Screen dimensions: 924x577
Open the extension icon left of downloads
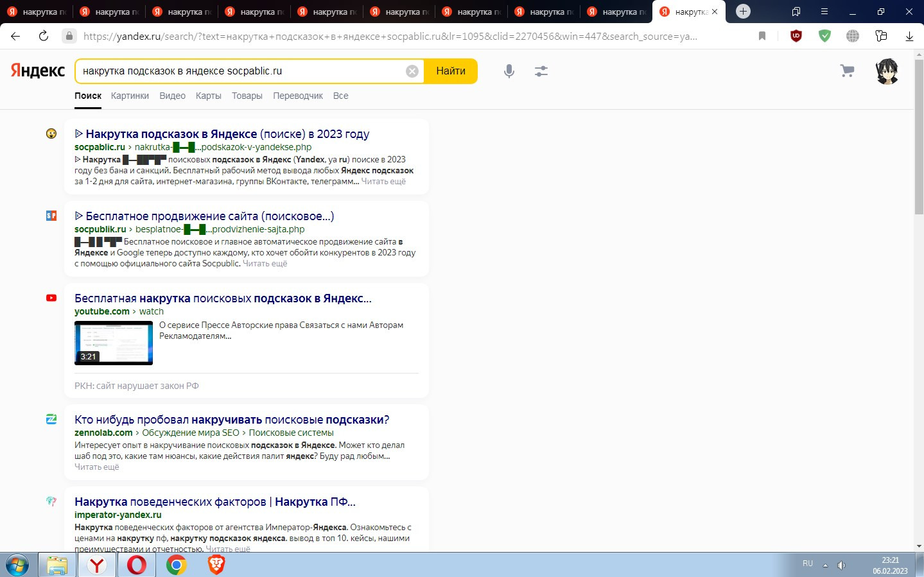pos(881,36)
